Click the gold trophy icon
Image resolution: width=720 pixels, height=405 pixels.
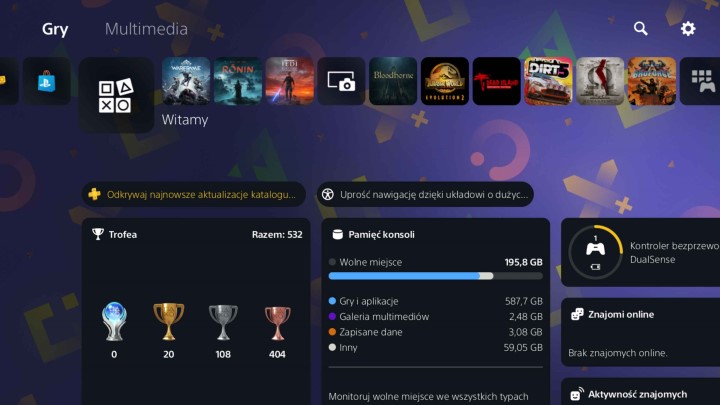point(169,321)
